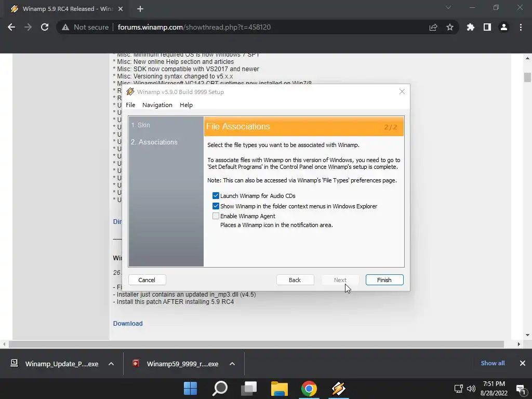Toggle Show Winamp in folder context menus

(x=216, y=206)
